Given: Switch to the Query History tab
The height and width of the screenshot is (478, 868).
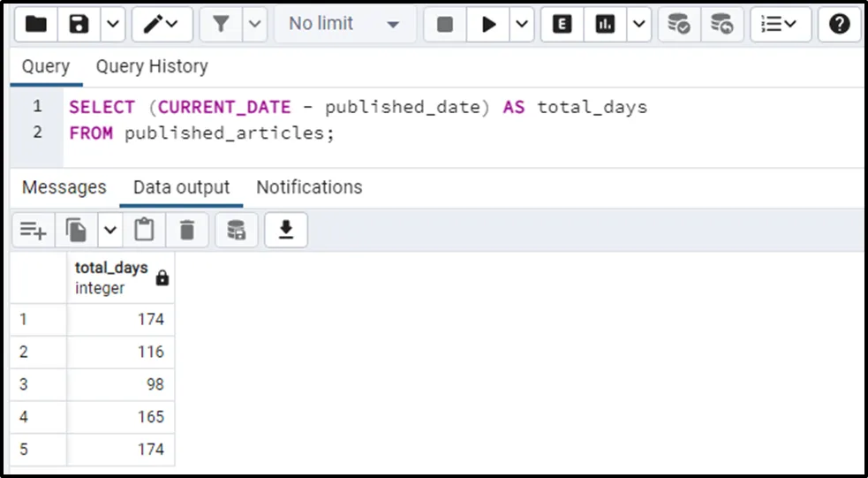Looking at the screenshot, I should 152,66.
